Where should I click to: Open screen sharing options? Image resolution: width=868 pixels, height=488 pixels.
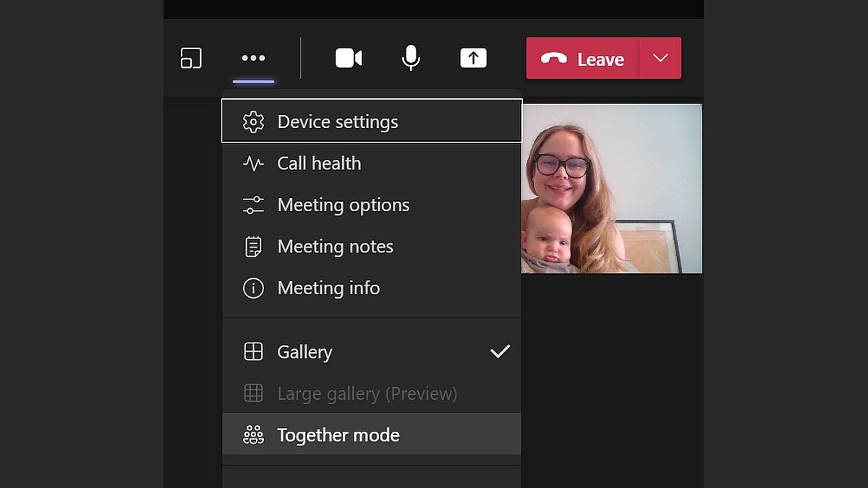point(473,58)
